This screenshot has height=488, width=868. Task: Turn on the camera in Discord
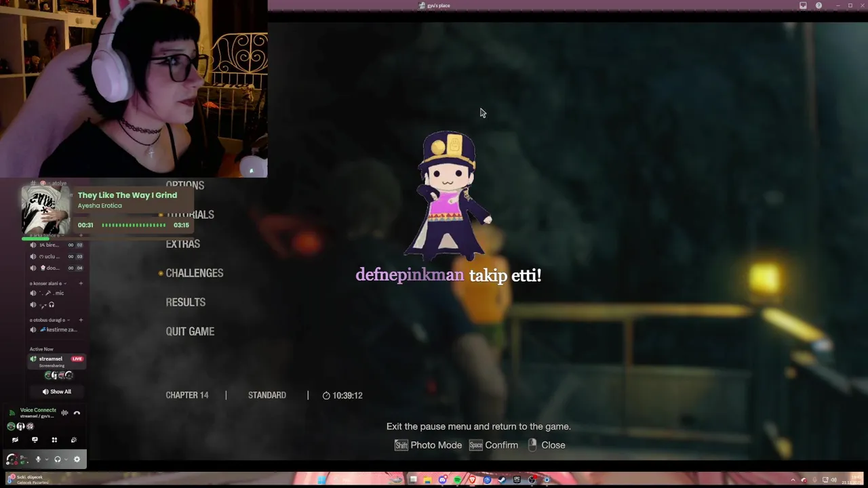(x=15, y=440)
